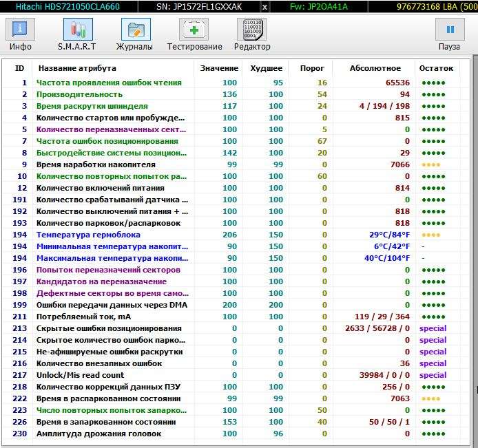Image resolution: width=478 pixels, height=448 pixels.
Task: Click absolute value 7063 in row 222
Action: (400, 398)
